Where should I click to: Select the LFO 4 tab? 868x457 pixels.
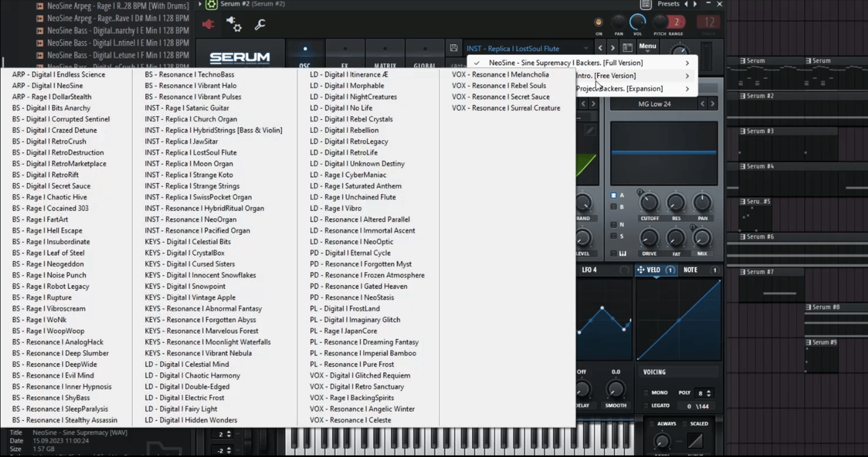tap(589, 270)
